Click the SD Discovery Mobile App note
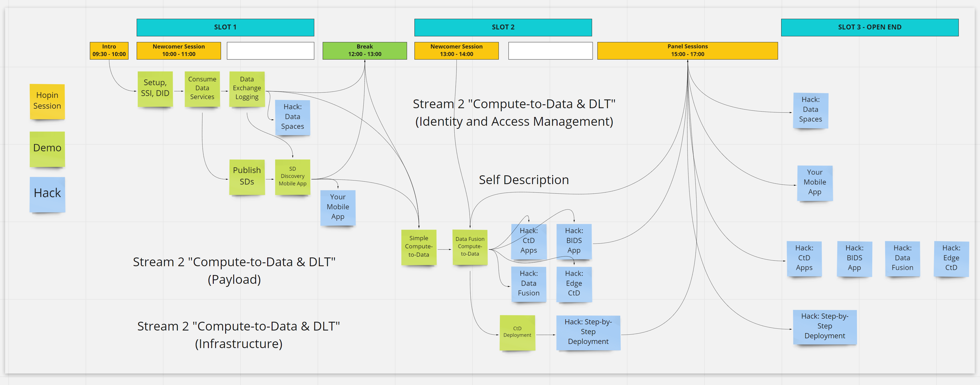 click(292, 177)
